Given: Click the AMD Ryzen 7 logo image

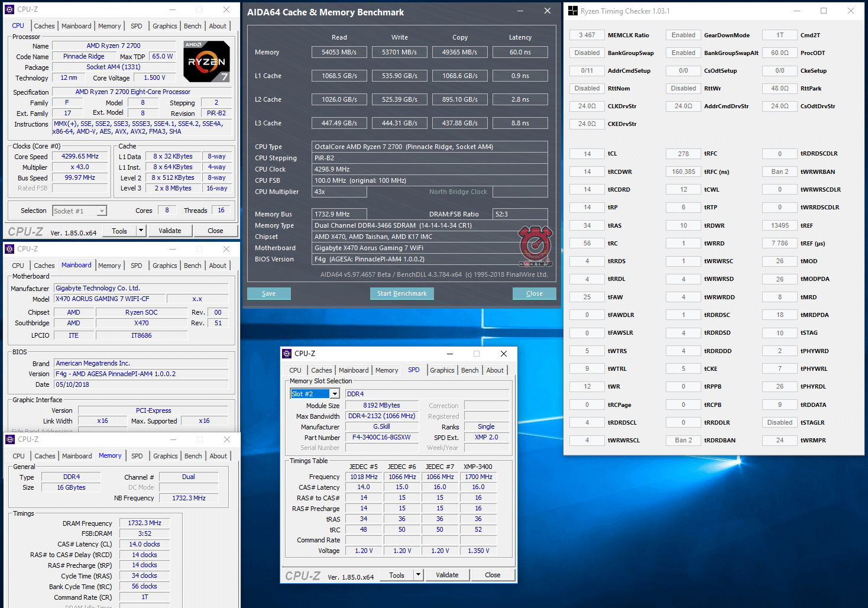Looking at the screenshot, I should coord(206,62).
